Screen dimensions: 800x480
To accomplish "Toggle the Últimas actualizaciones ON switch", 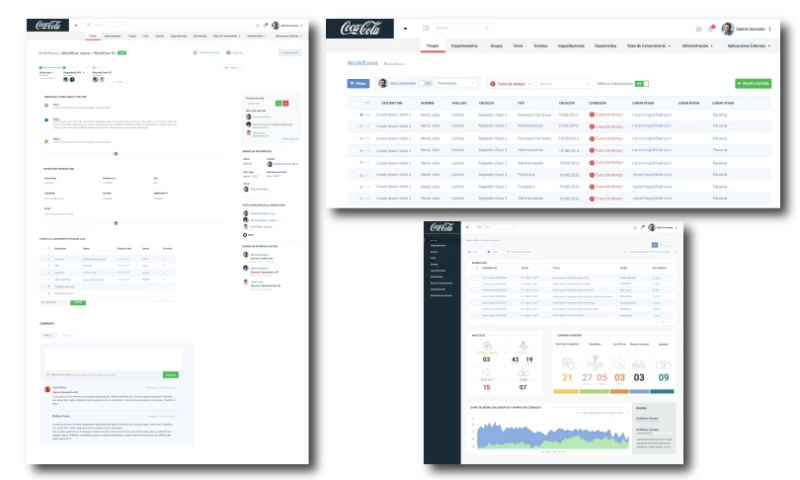I will click(641, 84).
